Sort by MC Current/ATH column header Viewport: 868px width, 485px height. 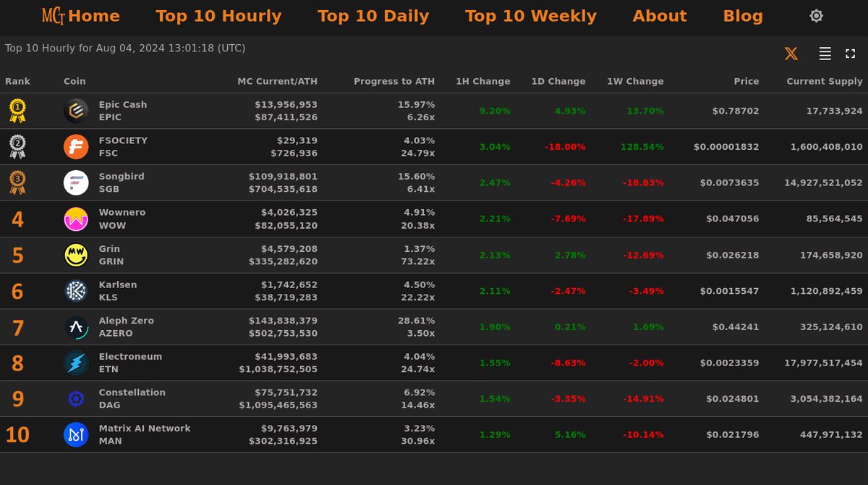278,81
